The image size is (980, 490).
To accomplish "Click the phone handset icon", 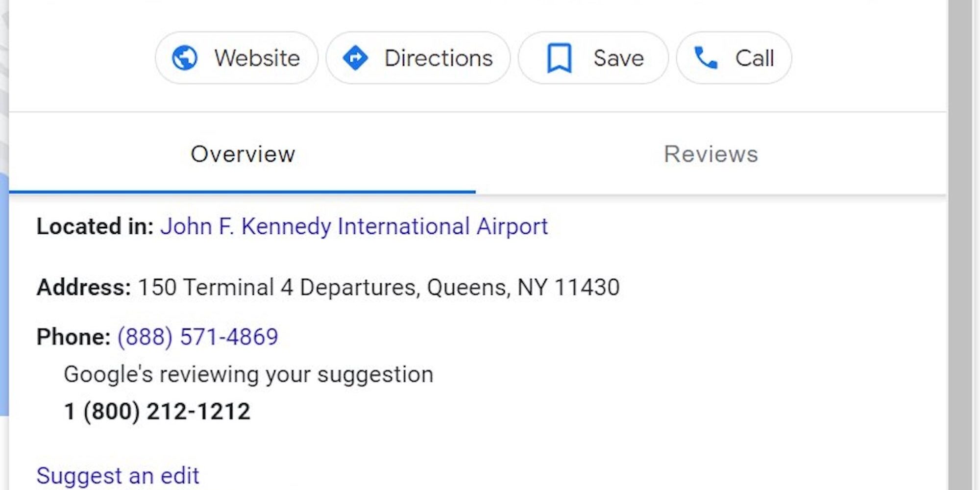I will click(706, 58).
